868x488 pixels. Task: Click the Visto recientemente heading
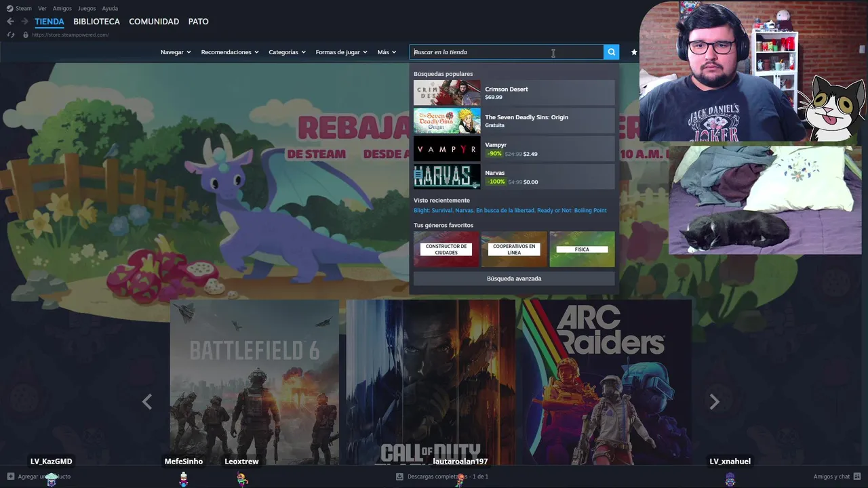(441, 201)
